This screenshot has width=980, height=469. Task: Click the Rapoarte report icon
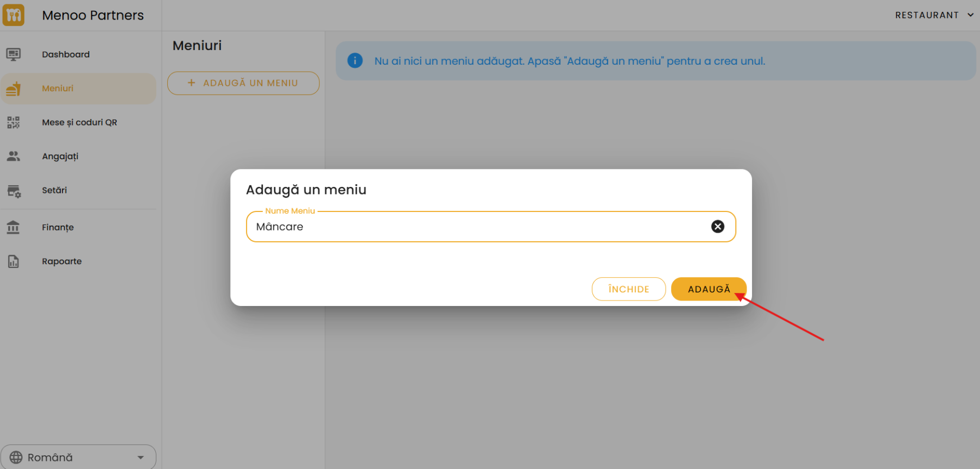pos(14,261)
